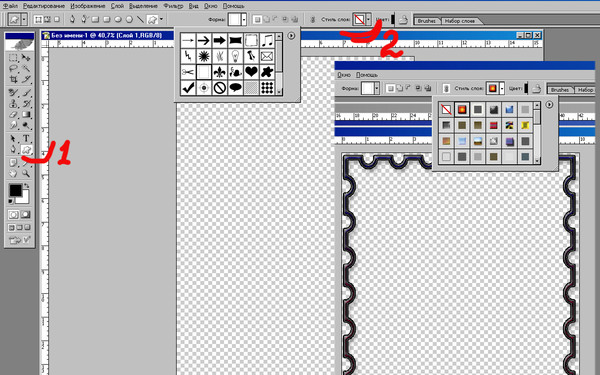Toggle Quick Mask mode in toolbox
The width and height of the screenshot is (600, 375).
26,215
